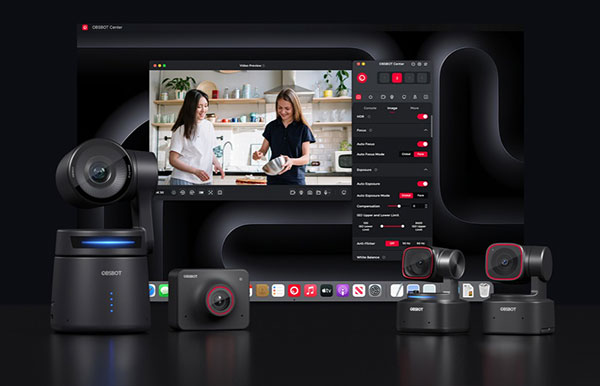Image resolution: width=600 pixels, height=386 pixels.
Task: Click the rotate icon in preview toolbar
Action: pos(183,192)
